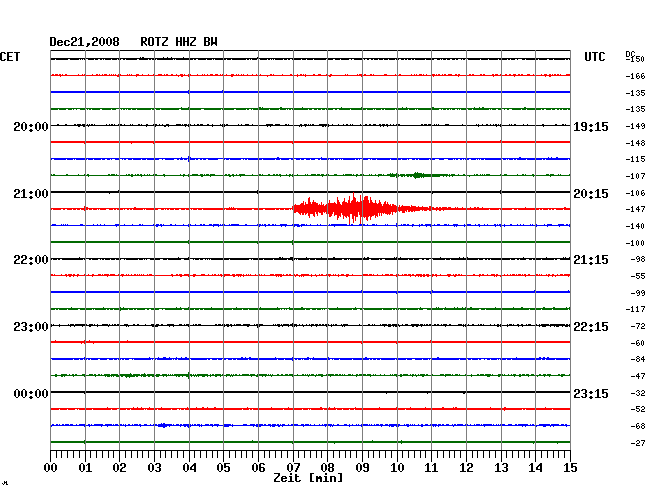The height and width of the screenshot is (494, 650).
Task: Click minute 03 on the time axis
Action: (x=155, y=467)
